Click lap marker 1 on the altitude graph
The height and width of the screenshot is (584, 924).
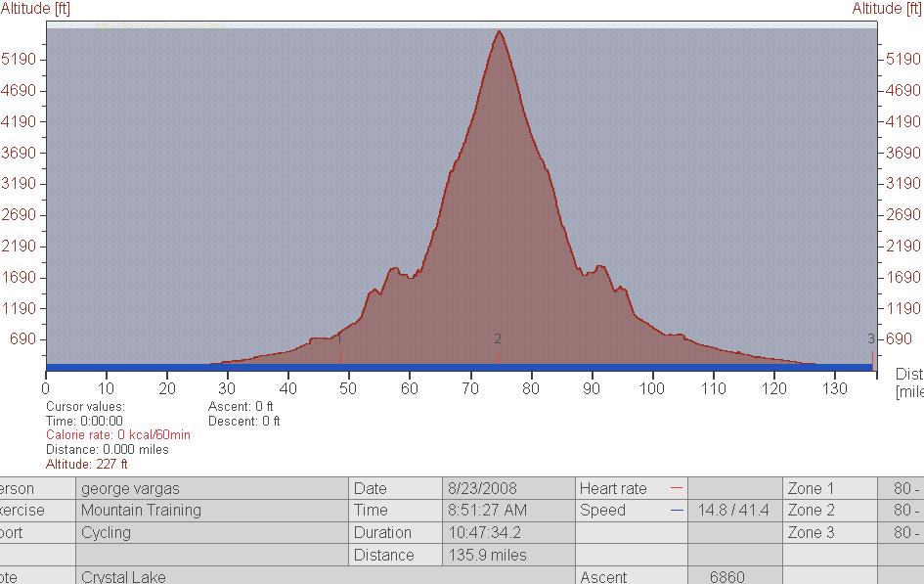[340, 340]
